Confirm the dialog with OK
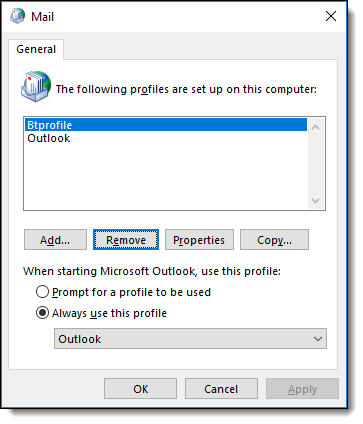The width and height of the screenshot is (363, 424). click(x=140, y=389)
